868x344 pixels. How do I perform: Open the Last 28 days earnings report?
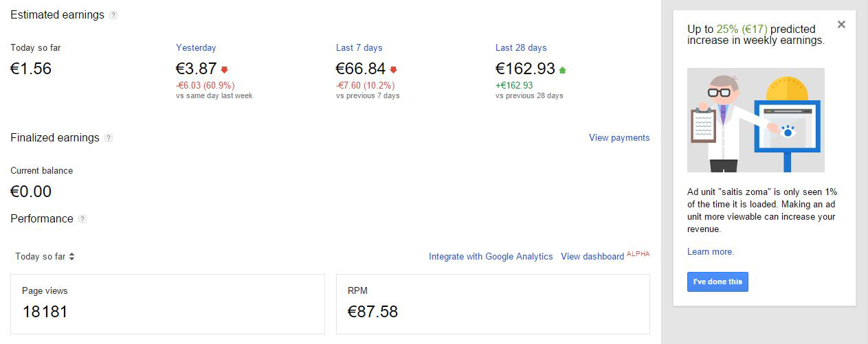click(x=521, y=47)
